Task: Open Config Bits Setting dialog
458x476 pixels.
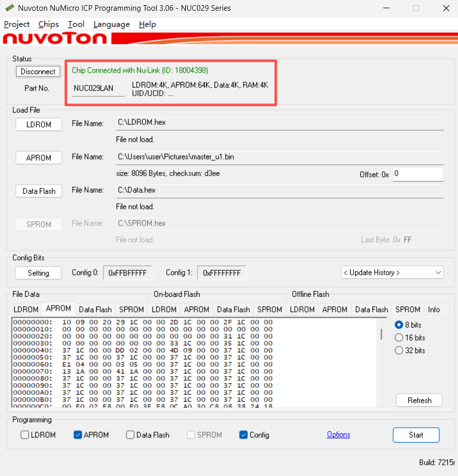Action: coord(38,273)
